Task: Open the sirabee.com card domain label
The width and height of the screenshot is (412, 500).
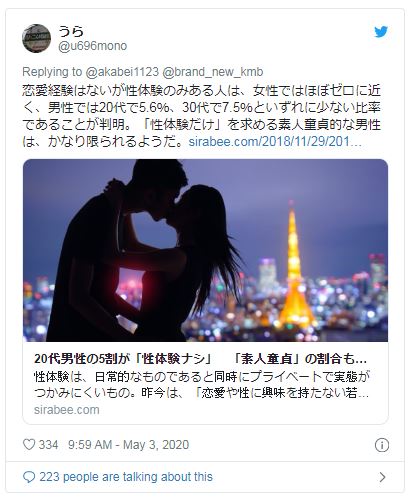Action: coord(67,410)
